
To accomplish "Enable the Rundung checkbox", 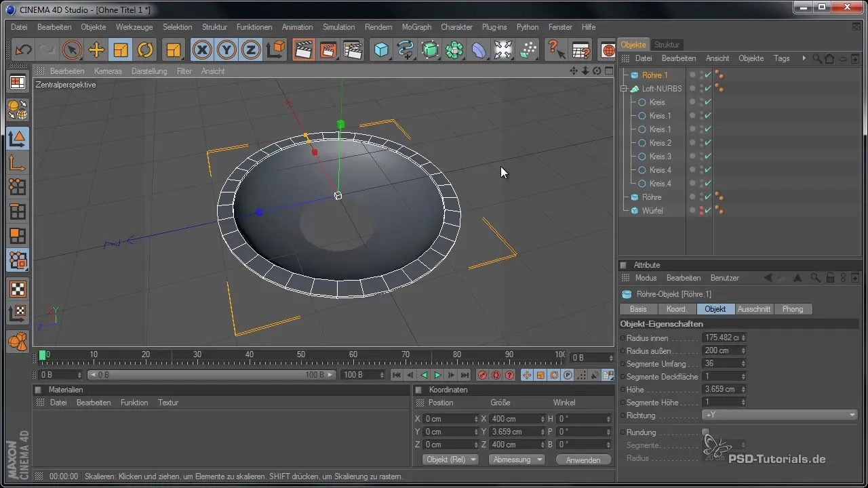I will click(x=705, y=432).
